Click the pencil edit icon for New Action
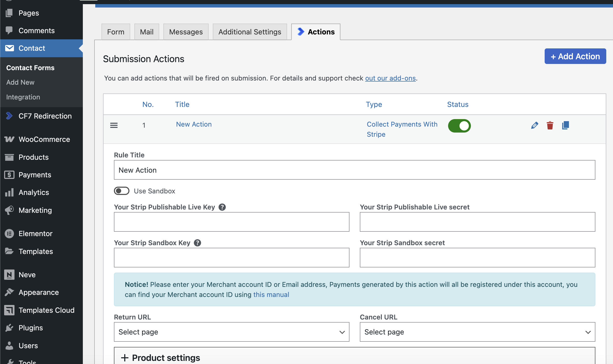Image resolution: width=613 pixels, height=364 pixels. (x=535, y=126)
